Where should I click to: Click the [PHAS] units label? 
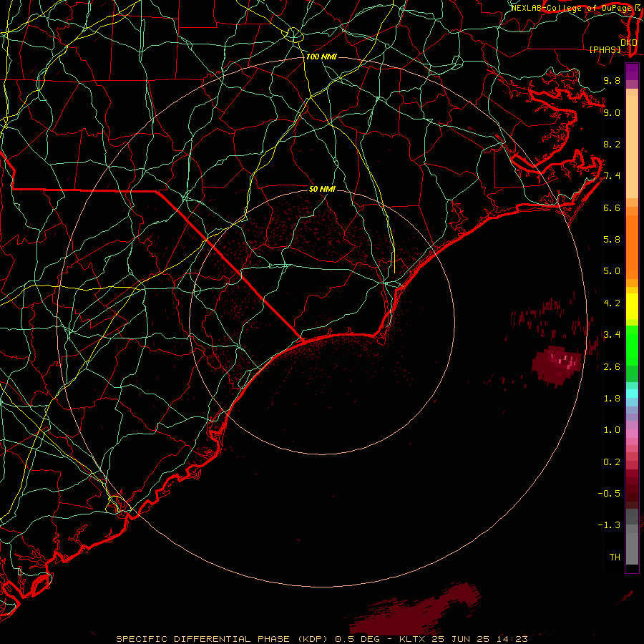pos(605,49)
